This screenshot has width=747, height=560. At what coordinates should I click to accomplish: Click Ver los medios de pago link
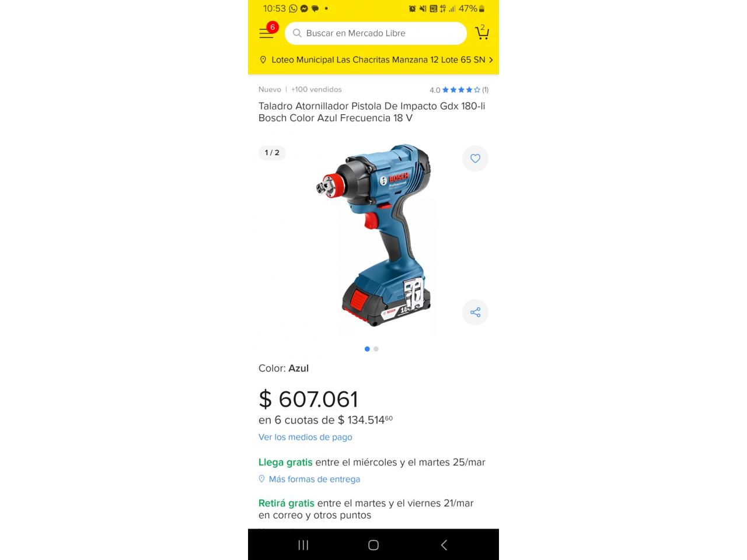pyautogui.click(x=305, y=437)
